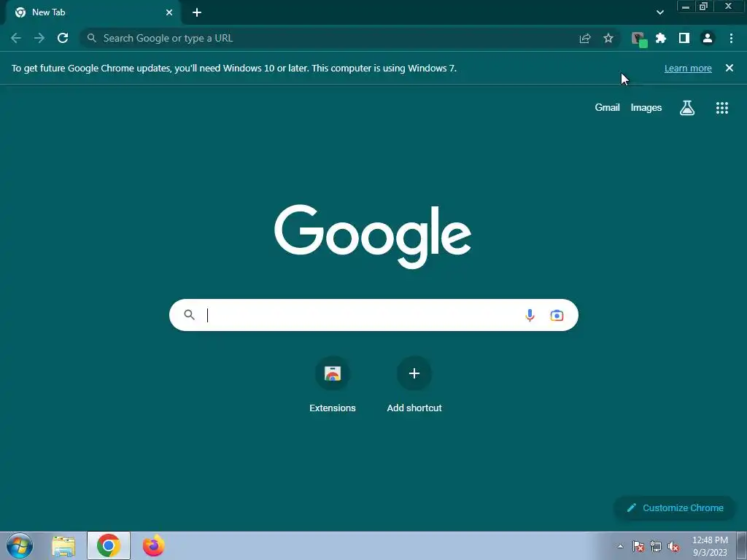The width and height of the screenshot is (747, 560).
Task: Click the Add shortcut button
Action: (x=414, y=385)
